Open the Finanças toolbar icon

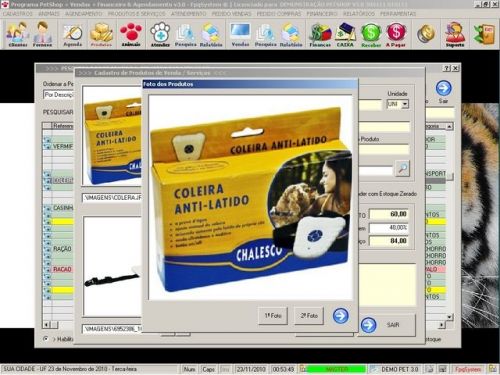pos(320,34)
